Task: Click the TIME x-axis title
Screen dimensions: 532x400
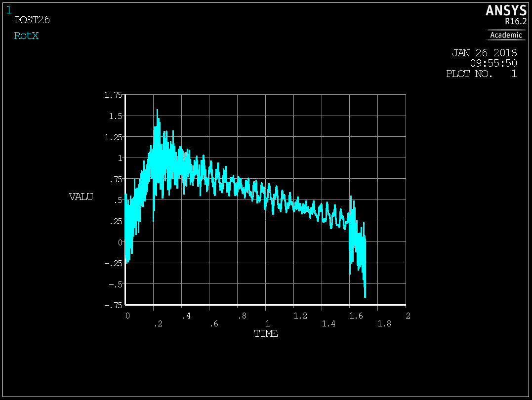Action: click(266, 334)
